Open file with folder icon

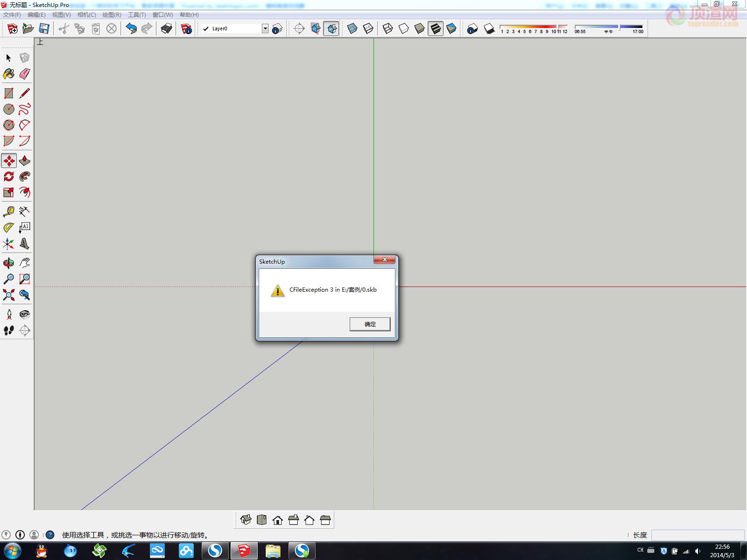pyautogui.click(x=28, y=29)
